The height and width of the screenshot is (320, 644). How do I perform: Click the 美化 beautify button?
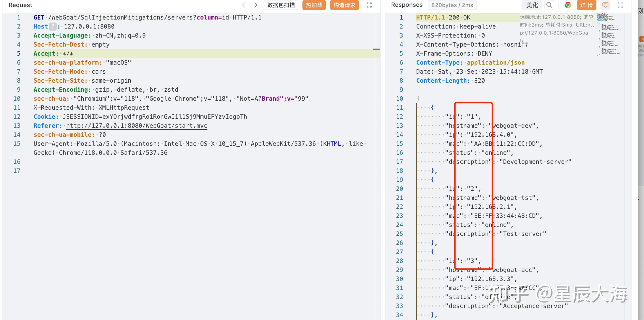click(532, 5)
